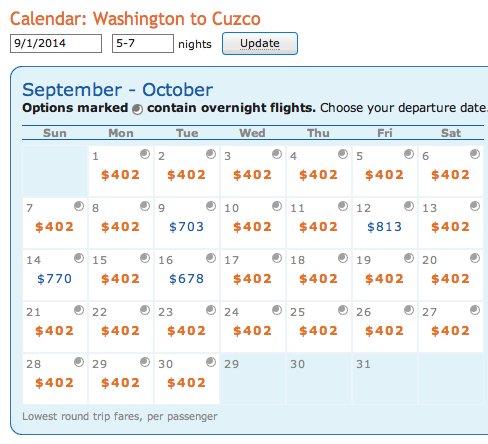Select the $703 fare on September 9

click(x=186, y=227)
